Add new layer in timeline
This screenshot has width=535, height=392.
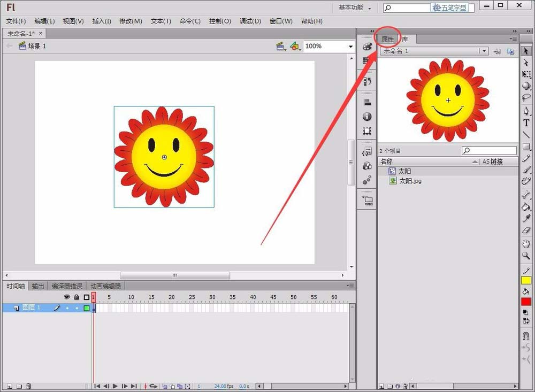point(10,386)
